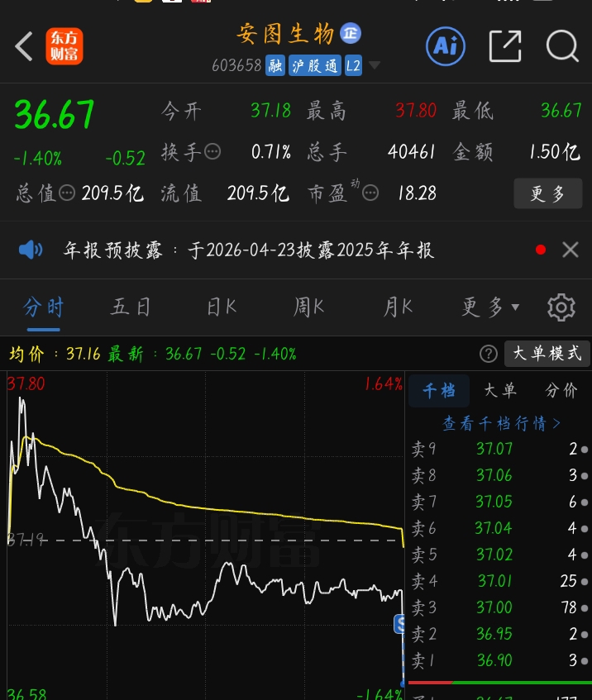Switch to the 五日 chart tab

click(131, 307)
